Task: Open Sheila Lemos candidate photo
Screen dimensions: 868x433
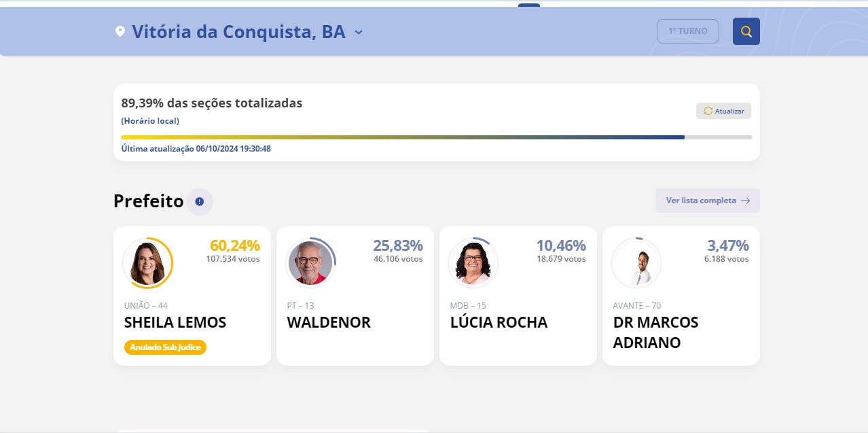Action: (x=147, y=263)
